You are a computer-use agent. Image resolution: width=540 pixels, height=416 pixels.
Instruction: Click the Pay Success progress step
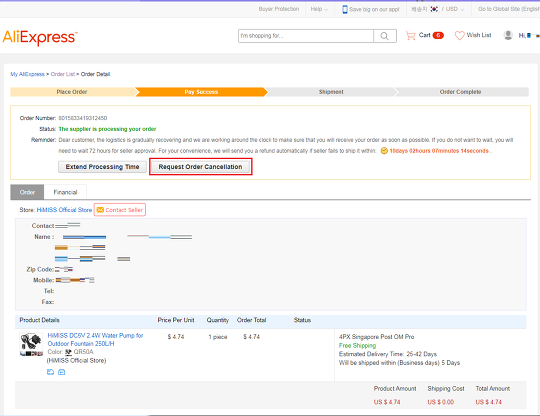pos(201,92)
